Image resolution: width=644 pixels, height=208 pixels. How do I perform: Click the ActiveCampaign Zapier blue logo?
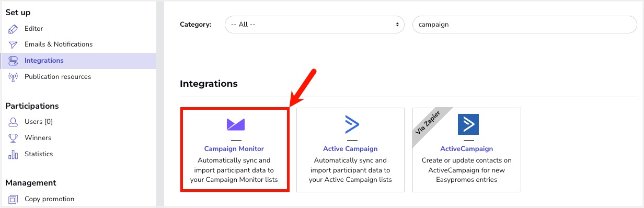pos(468,124)
